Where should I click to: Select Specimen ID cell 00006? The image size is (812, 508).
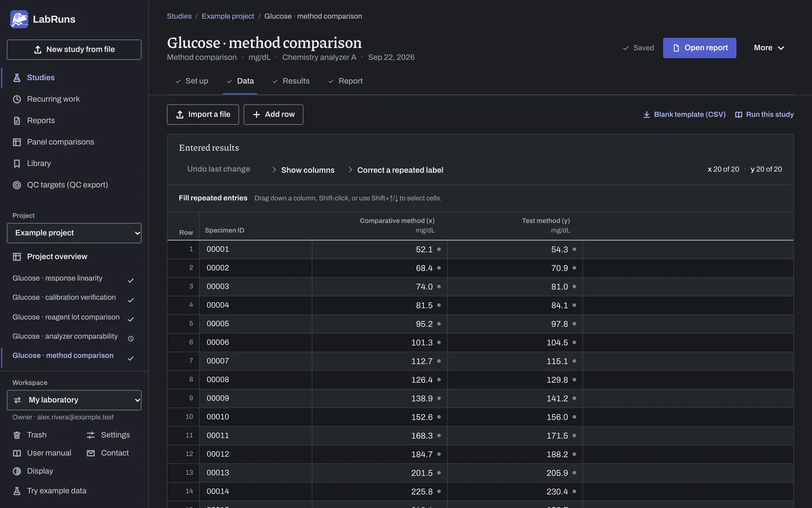click(x=255, y=343)
